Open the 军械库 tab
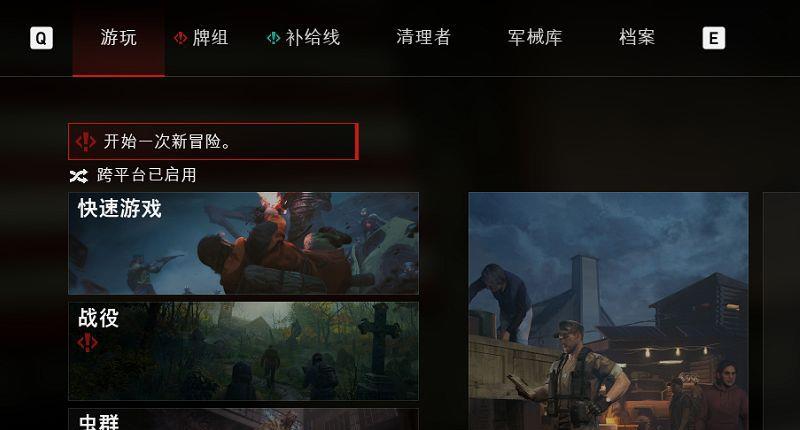Viewport: 800px width, 430px height. pyautogui.click(x=535, y=38)
